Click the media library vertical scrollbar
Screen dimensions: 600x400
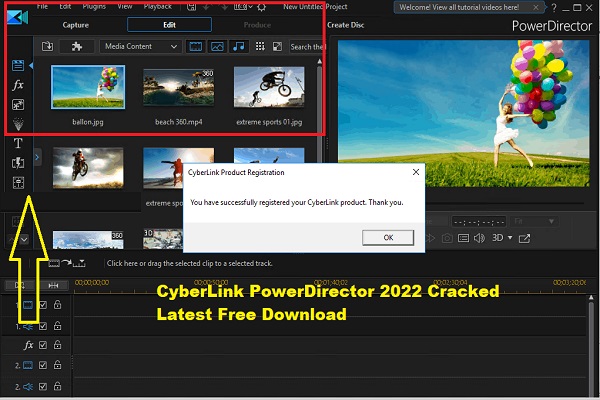pyautogui.click(x=320, y=100)
